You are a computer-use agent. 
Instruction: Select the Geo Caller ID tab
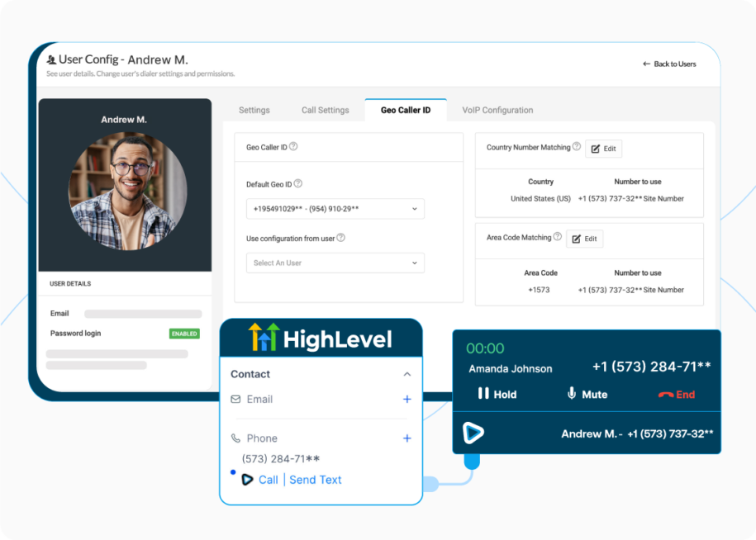(x=406, y=111)
